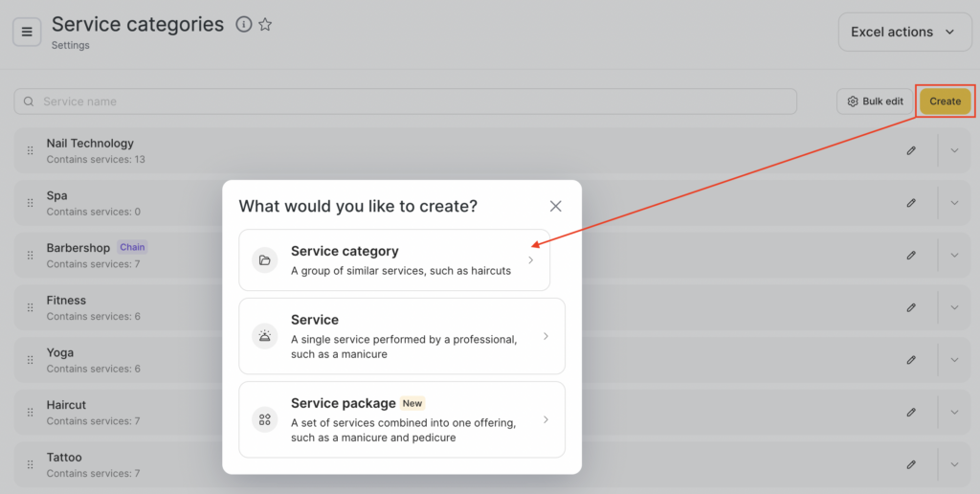980x494 pixels.
Task: Select the Service category option
Action: pyautogui.click(x=394, y=259)
